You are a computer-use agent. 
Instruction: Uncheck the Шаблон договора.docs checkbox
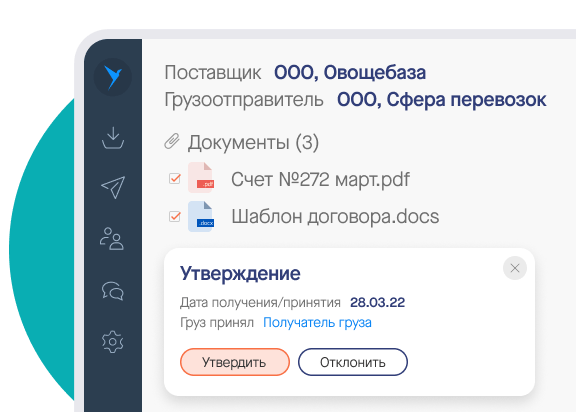point(174,216)
